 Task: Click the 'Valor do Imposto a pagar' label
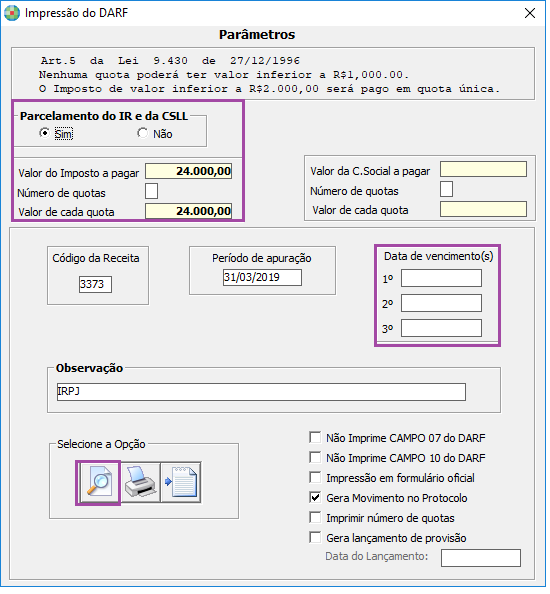click(79, 173)
